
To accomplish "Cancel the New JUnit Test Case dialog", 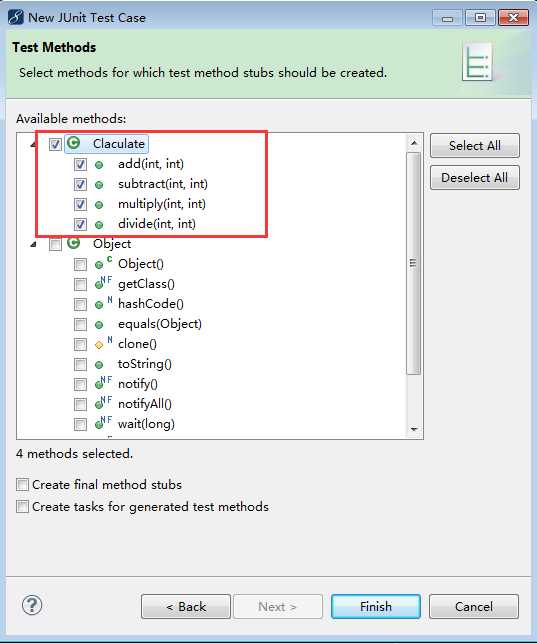I will click(x=474, y=606).
